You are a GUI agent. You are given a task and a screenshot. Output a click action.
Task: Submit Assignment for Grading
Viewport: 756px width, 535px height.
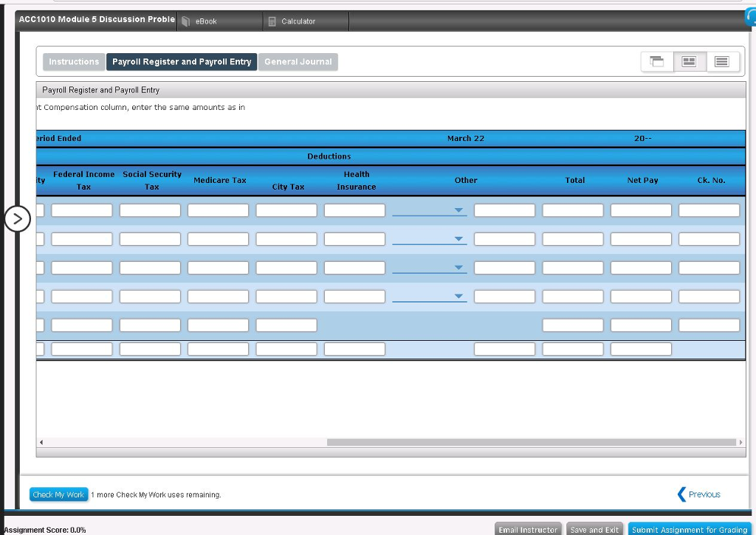pos(690,529)
